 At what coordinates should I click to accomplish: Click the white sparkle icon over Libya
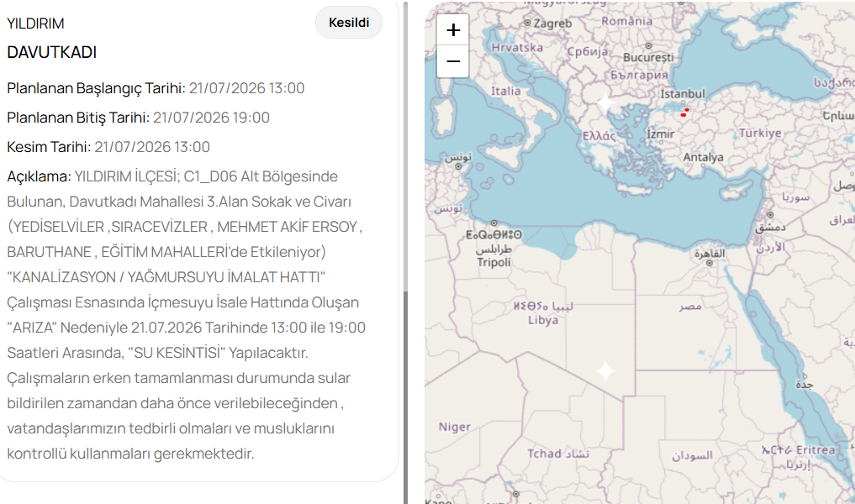click(x=605, y=371)
